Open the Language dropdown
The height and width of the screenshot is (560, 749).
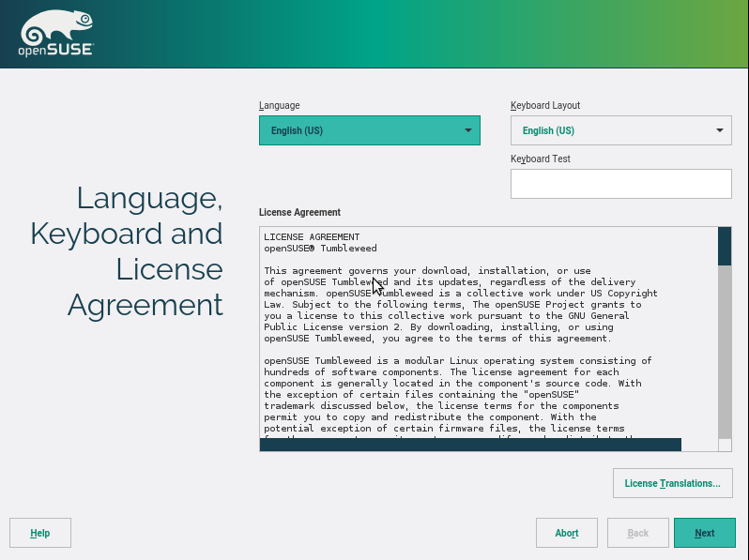coord(369,130)
